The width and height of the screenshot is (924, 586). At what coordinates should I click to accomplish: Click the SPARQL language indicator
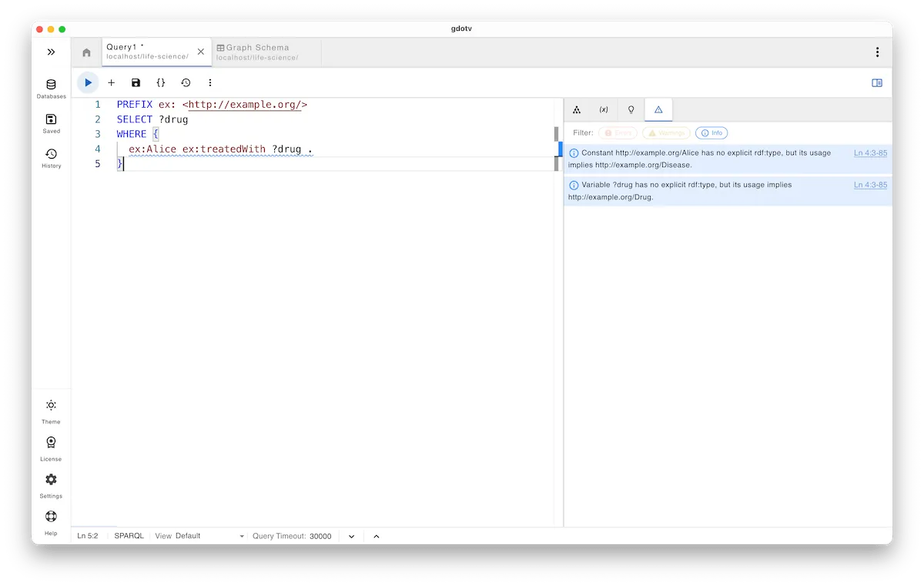129,536
